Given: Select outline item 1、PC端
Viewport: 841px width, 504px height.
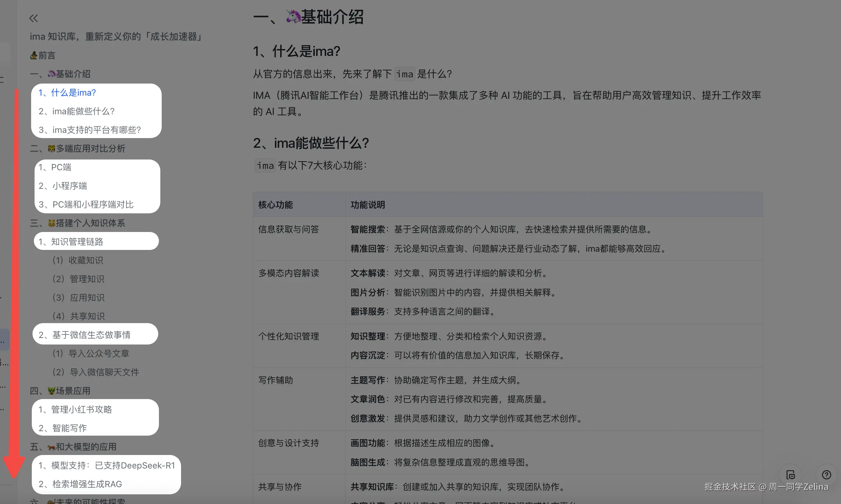Looking at the screenshot, I should click(x=55, y=167).
